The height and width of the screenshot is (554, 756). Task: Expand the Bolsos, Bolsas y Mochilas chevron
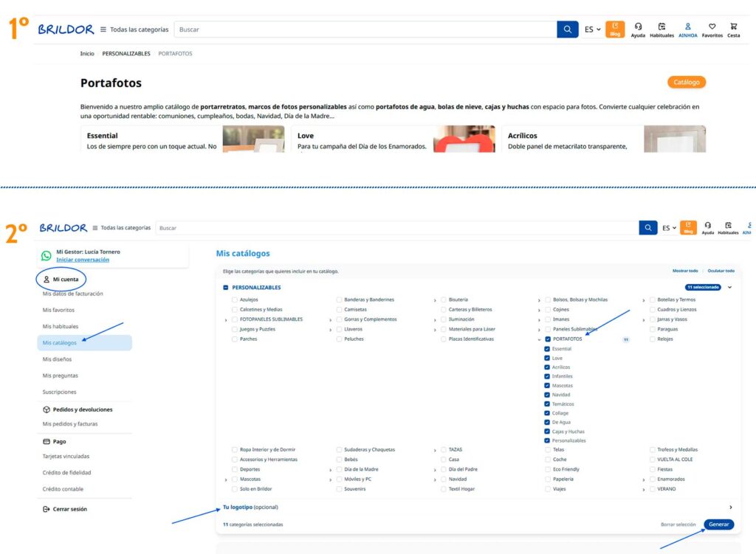(539, 300)
